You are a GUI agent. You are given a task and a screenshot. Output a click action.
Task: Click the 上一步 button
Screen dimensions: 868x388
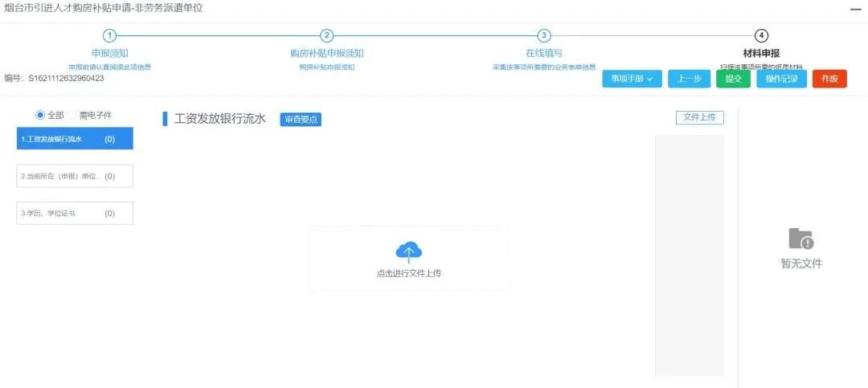click(x=689, y=79)
